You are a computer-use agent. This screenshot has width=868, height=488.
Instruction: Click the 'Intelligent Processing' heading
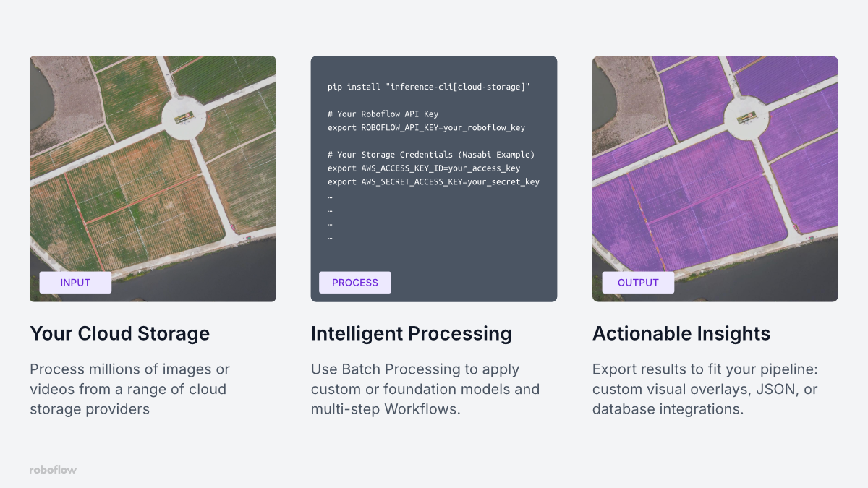[411, 333]
